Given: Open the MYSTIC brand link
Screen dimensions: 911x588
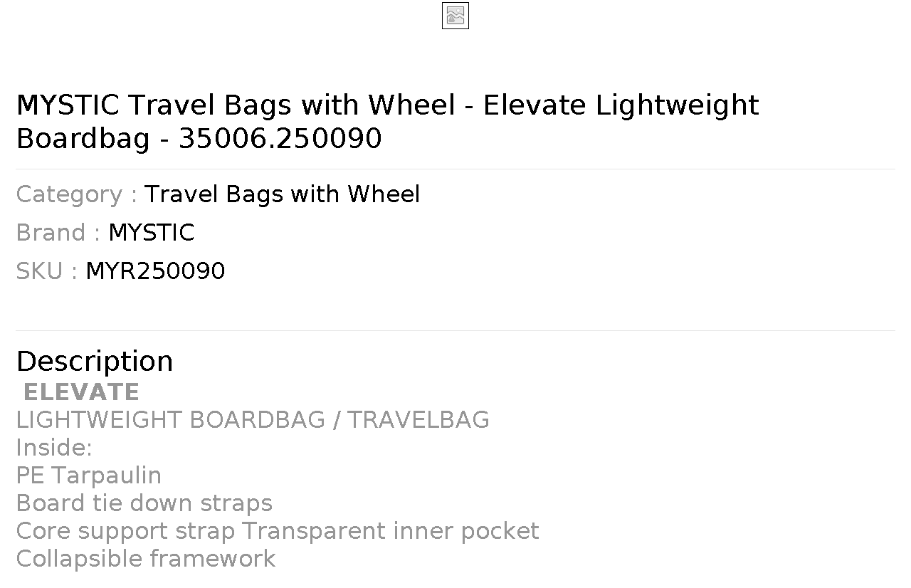Looking at the screenshot, I should 151,233.
